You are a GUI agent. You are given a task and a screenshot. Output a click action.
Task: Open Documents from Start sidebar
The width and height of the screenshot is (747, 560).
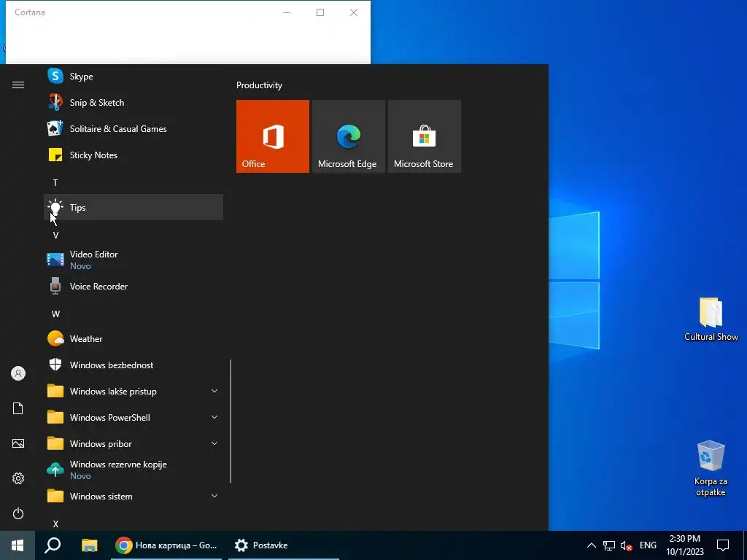tap(18, 408)
